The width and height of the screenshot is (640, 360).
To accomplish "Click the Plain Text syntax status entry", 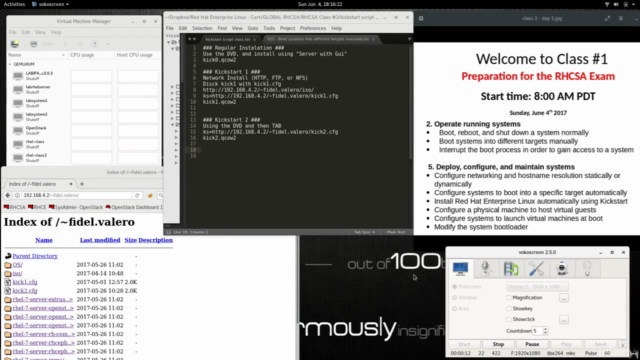I will [x=396, y=232].
